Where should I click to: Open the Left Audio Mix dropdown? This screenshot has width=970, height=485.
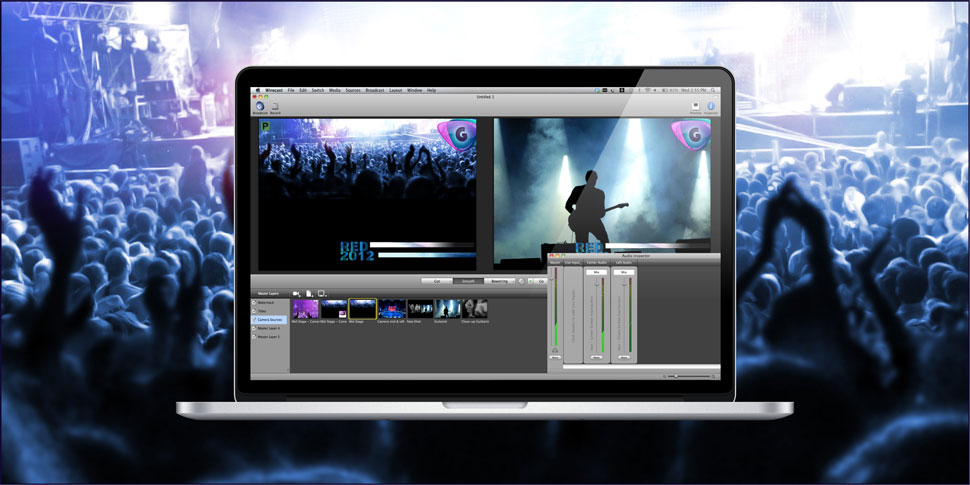pos(624,272)
